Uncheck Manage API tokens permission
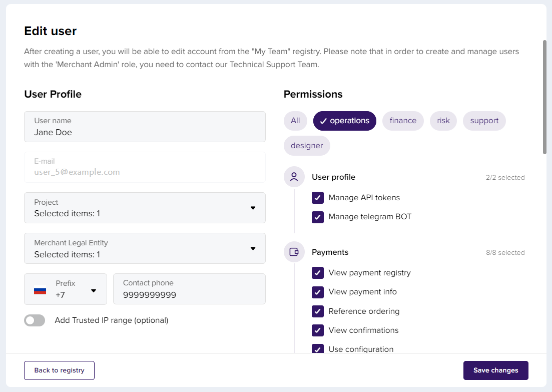 click(x=318, y=198)
